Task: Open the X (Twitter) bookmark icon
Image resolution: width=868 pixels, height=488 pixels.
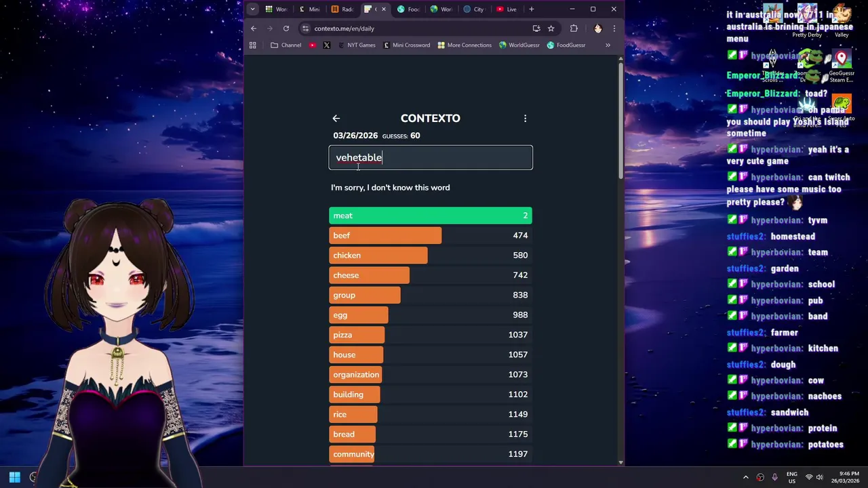Action: [327, 45]
